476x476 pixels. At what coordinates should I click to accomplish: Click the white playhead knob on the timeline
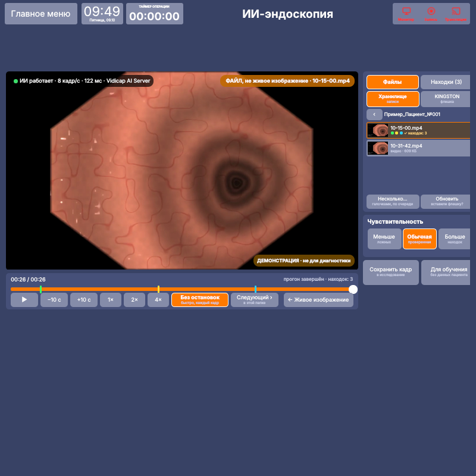click(x=353, y=289)
